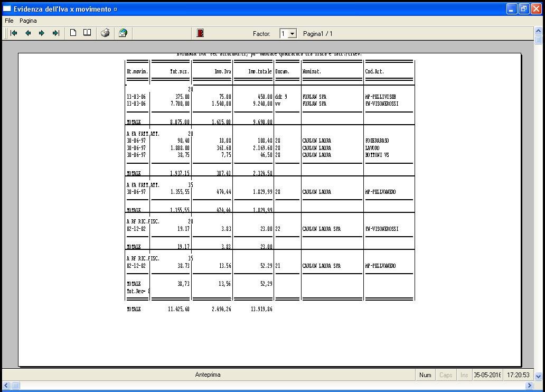This screenshot has height=392, width=545.
Task: Click the subtotal 2.324,58
Action: click(x=263, y=173)
